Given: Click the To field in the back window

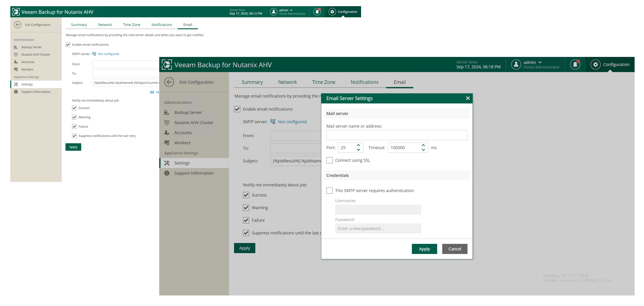Looking at the screenshot, I should click(x=126, y=74).
